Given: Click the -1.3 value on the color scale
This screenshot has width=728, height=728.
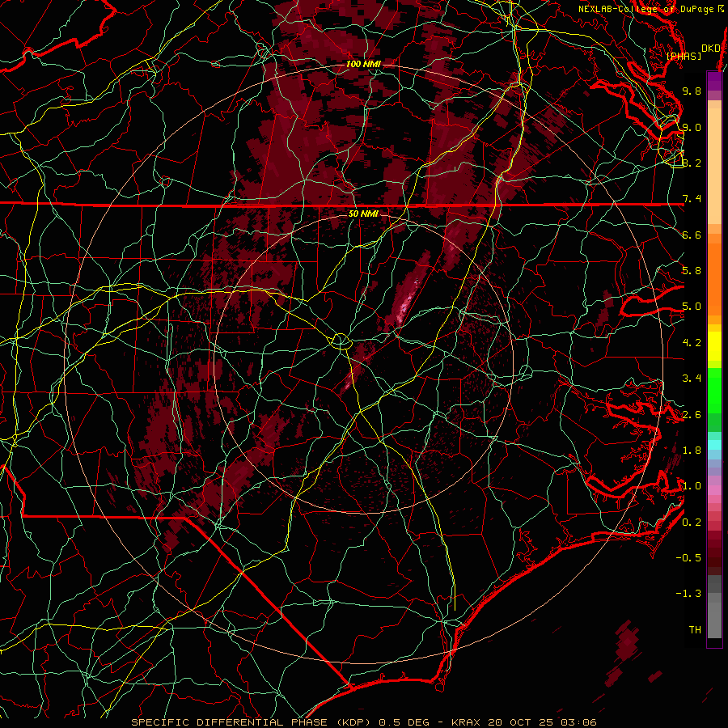Looking at the screenshot, I should (x=688, y=594).
